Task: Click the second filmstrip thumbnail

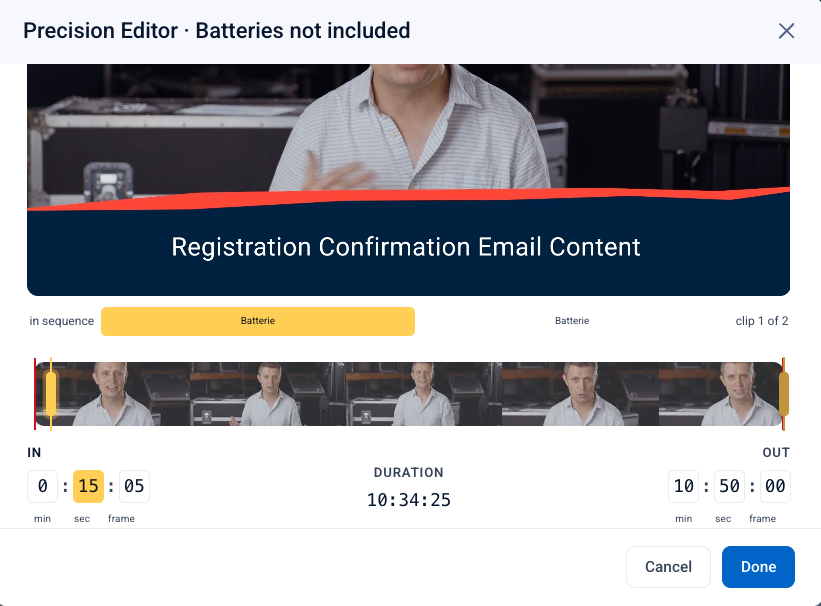Action: click(268, 394)
